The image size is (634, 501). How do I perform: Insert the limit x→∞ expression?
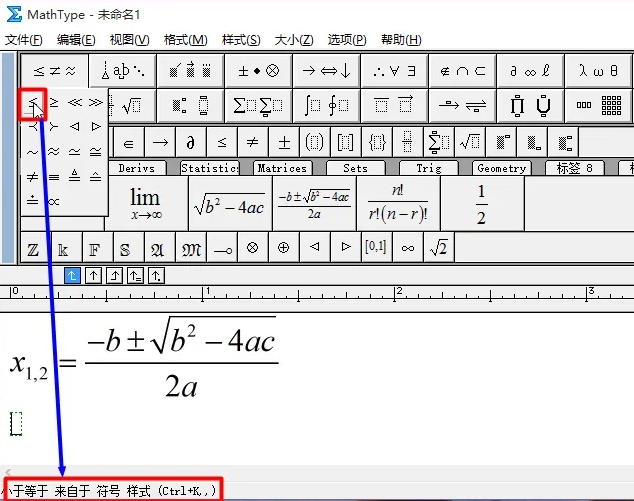pos(146,203)
